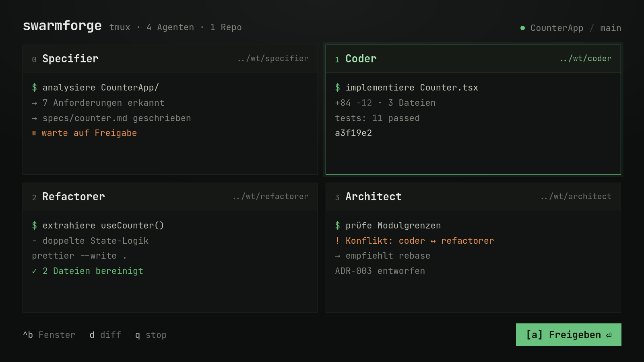Click the diff shortcut hint
Screen dimensions: 644x362
point(105,335)
